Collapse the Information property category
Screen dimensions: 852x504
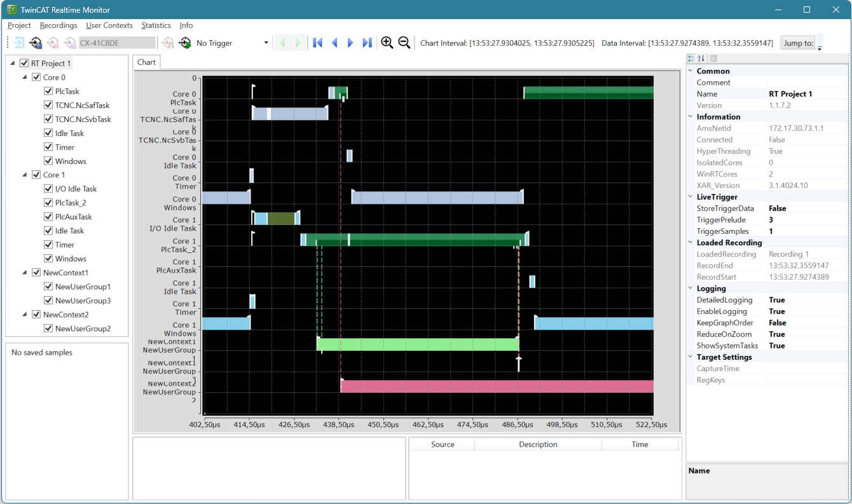pos(691,117)
